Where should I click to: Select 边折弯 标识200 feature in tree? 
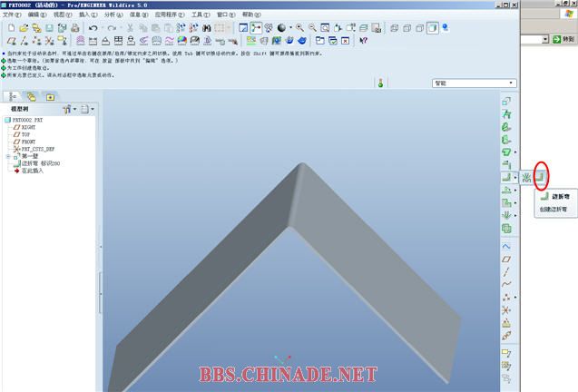pos(37,163)
